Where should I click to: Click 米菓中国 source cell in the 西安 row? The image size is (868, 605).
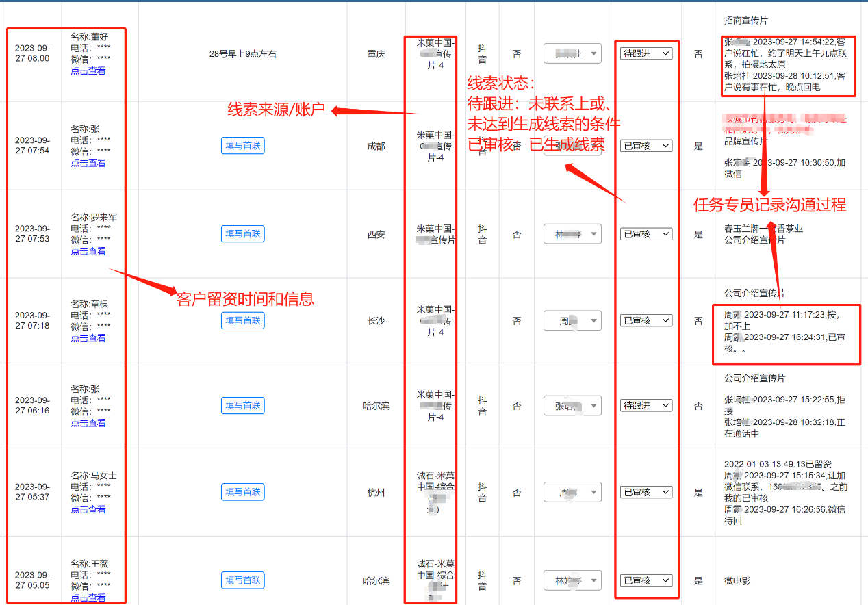435,234
